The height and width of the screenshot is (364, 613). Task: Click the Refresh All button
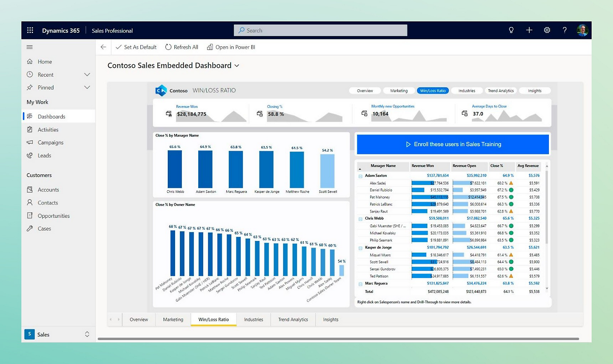point(182,47)
